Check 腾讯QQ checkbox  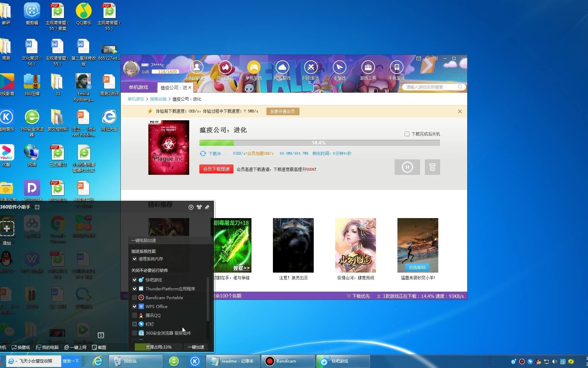coord(134,315)
